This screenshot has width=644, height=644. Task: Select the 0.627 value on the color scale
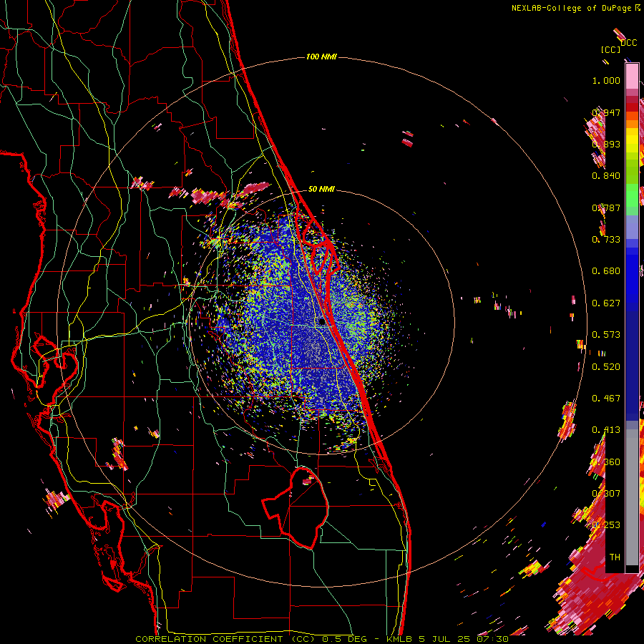[606, 303]
